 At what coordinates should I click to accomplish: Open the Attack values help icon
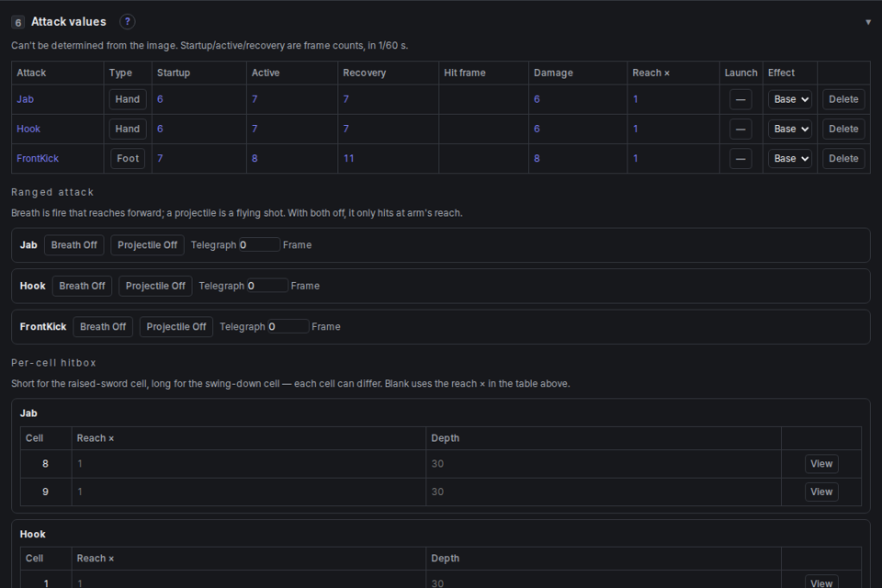[127, 22]
